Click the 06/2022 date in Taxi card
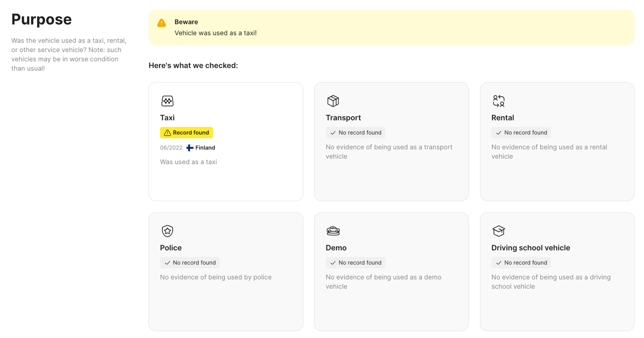Screen dimensions: 644x338 [x=171, y=148]
